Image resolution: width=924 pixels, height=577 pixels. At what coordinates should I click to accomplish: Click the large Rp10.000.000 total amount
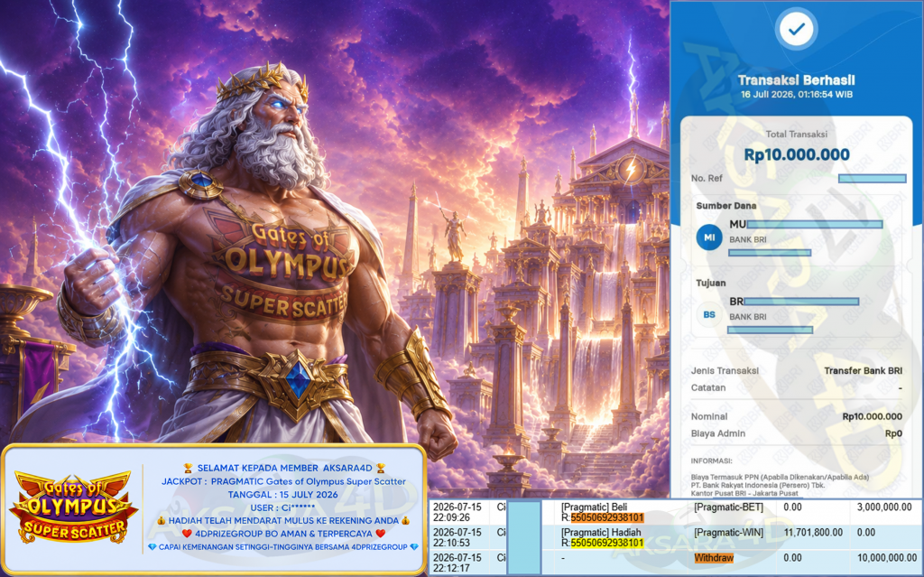coord(796,154)
